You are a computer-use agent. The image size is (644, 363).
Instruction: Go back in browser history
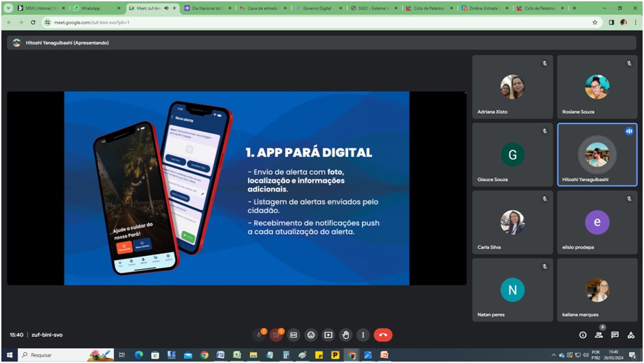pos(9,23)
